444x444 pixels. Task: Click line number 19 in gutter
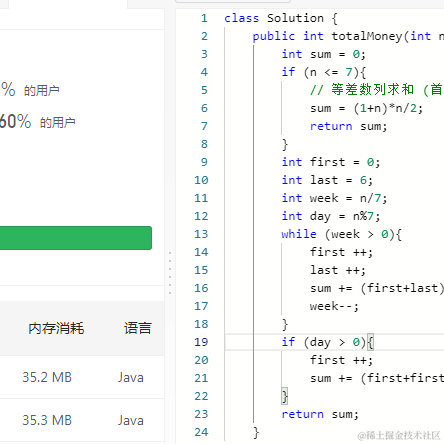pos(201,342)
